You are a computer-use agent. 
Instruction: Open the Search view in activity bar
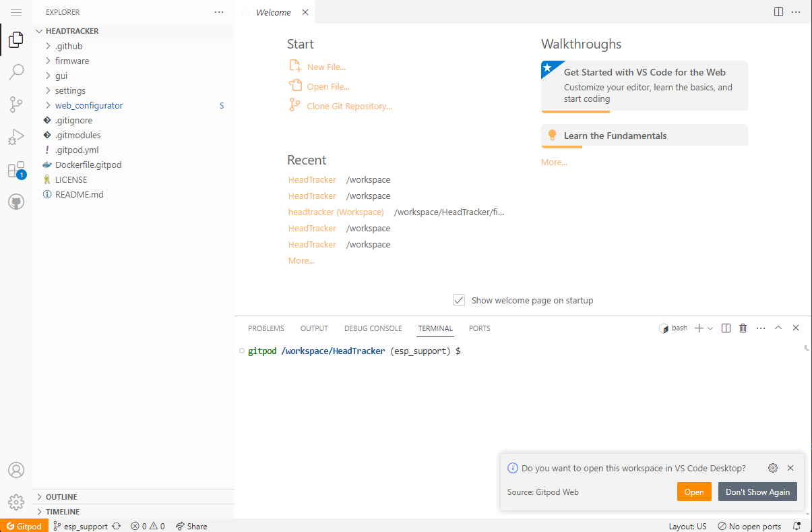tap(16, 71)
